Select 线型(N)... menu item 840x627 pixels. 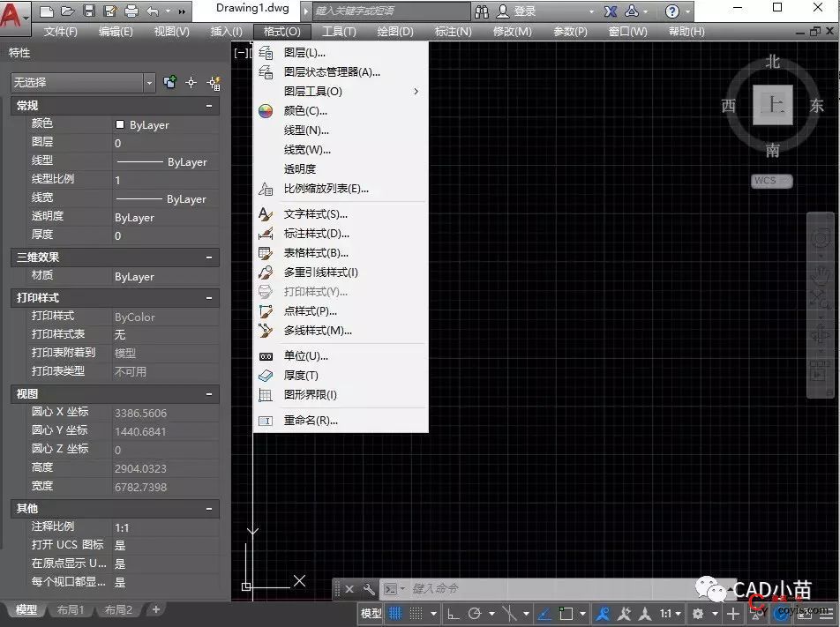(x=341, y=131)
